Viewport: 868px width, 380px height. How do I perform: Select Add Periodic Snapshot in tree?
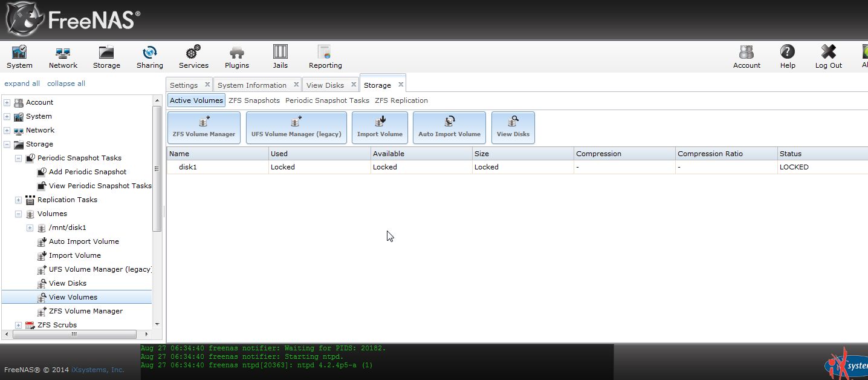point(88,172)
